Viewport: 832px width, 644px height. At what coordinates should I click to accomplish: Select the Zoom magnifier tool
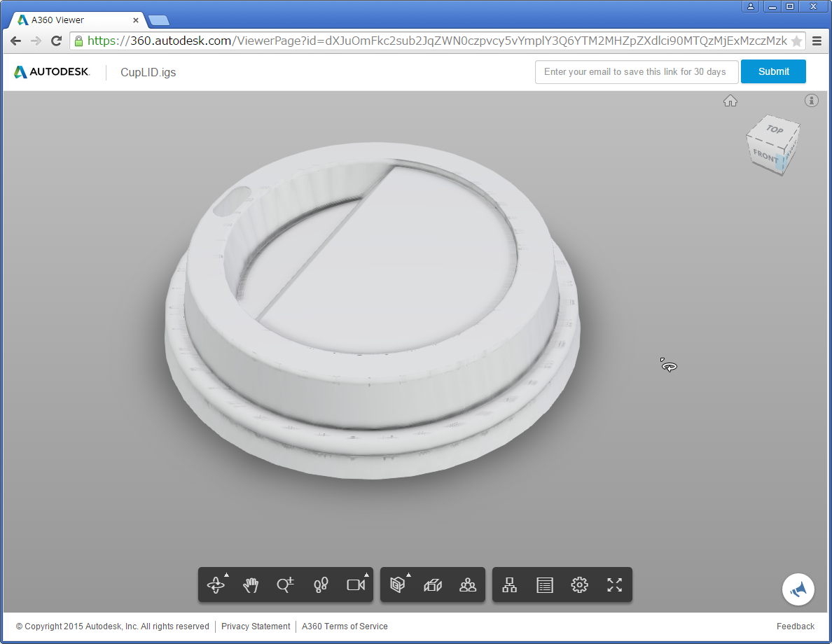click(286, 584)
